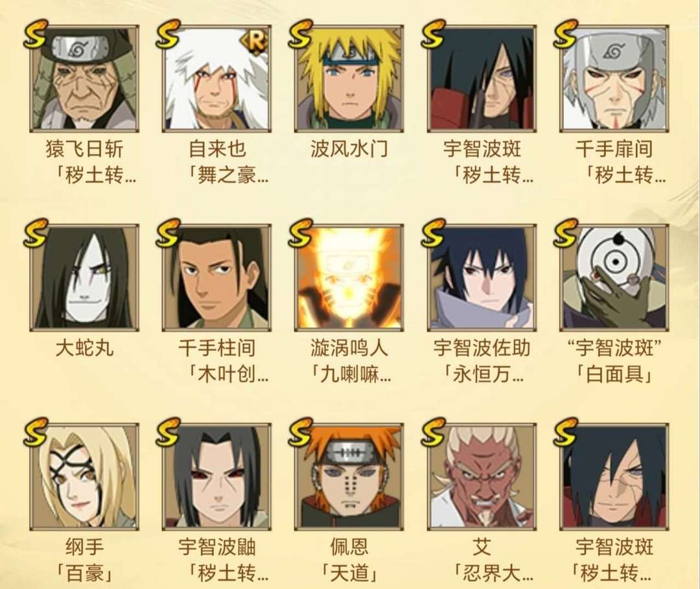The height and width of the screenshot is (589, 700).
Task: Choose the 宇智波佐助 portrait
Action: tap(482, 277)
